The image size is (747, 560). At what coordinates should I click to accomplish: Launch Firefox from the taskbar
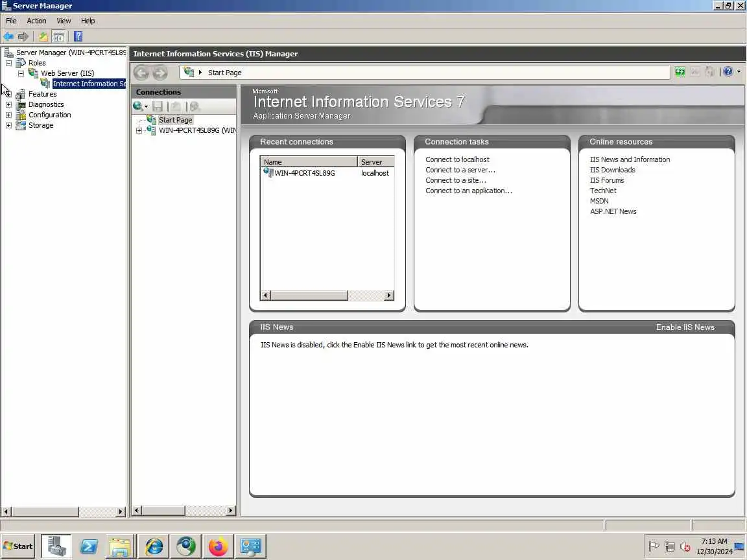coord(218,546)
